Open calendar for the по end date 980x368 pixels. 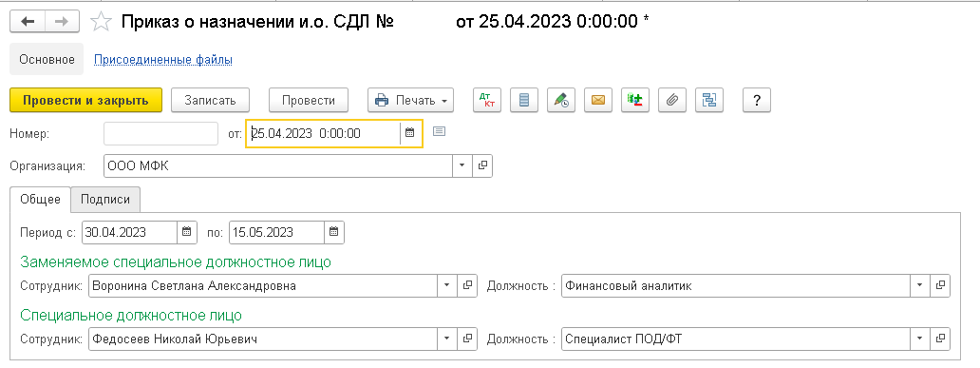333,232
